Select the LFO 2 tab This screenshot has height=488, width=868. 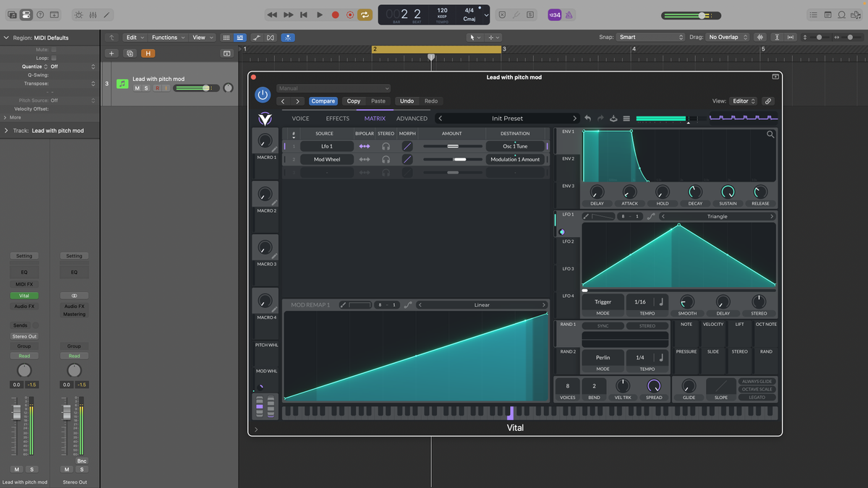[x=568, y=241]
